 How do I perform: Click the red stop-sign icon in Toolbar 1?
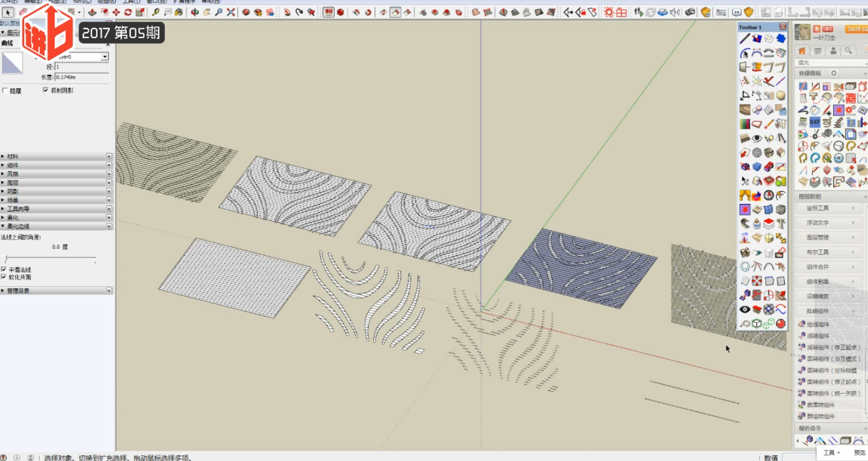[780, 324]
